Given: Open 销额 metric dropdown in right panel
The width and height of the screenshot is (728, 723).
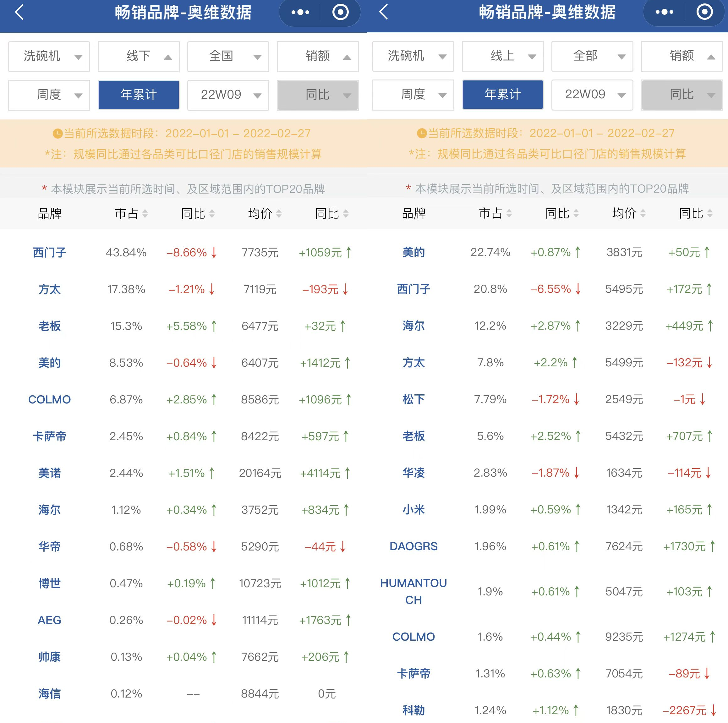Looking at the screenshot, I should pyautogui.click(x=681, y=56).
